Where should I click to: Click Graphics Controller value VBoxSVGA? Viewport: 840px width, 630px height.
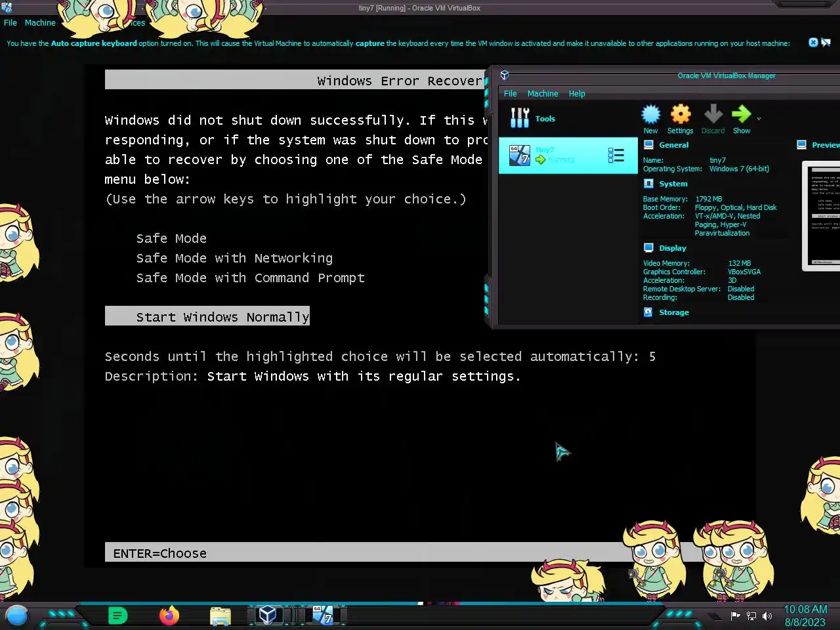pos(744,272)
